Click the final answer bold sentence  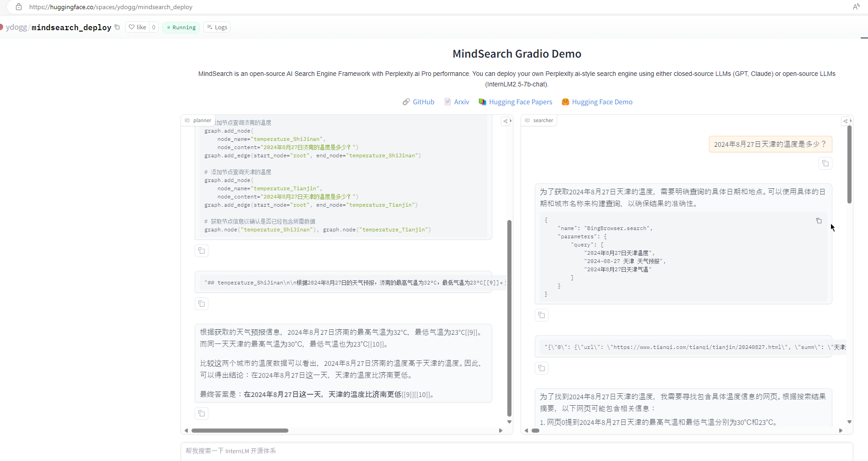click(323, 394)
